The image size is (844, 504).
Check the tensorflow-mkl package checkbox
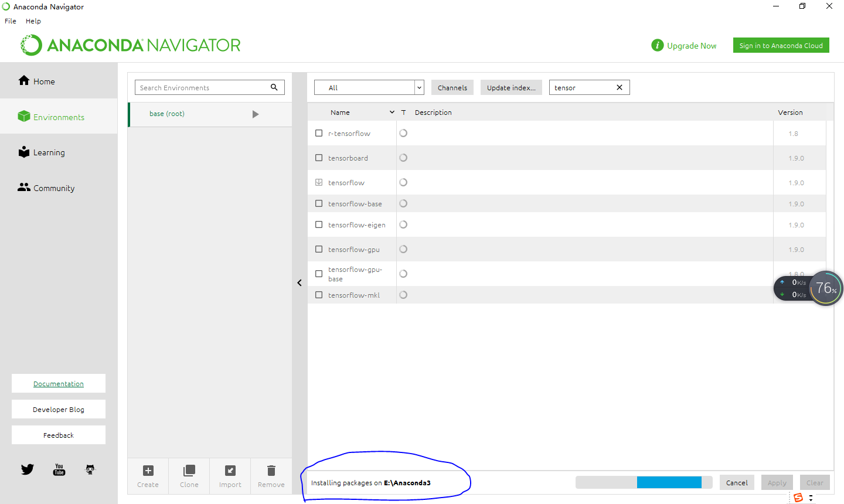click(319, 295)
